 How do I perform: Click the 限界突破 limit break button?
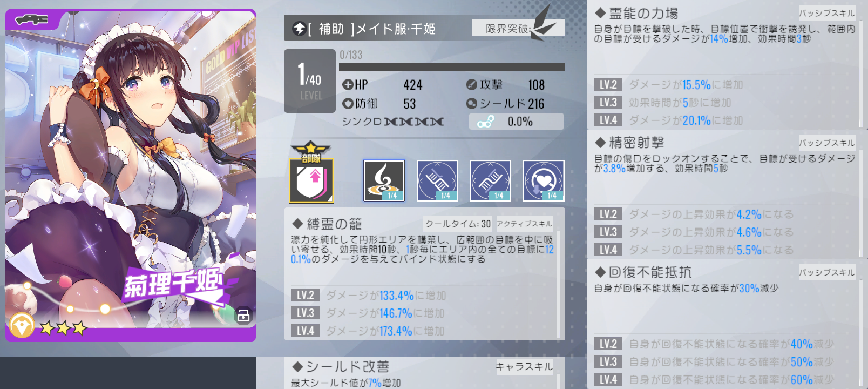click(x=518, y=28)
